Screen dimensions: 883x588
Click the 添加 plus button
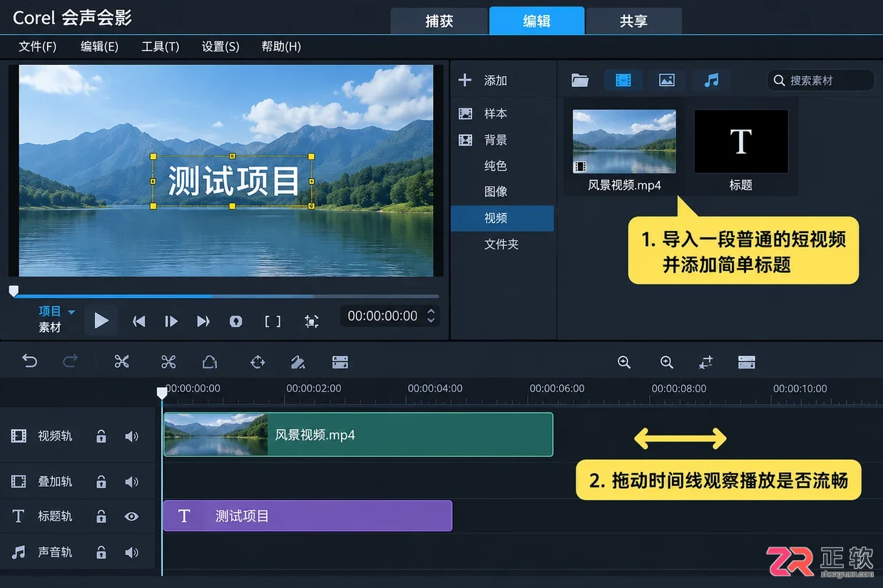(465, 80)
